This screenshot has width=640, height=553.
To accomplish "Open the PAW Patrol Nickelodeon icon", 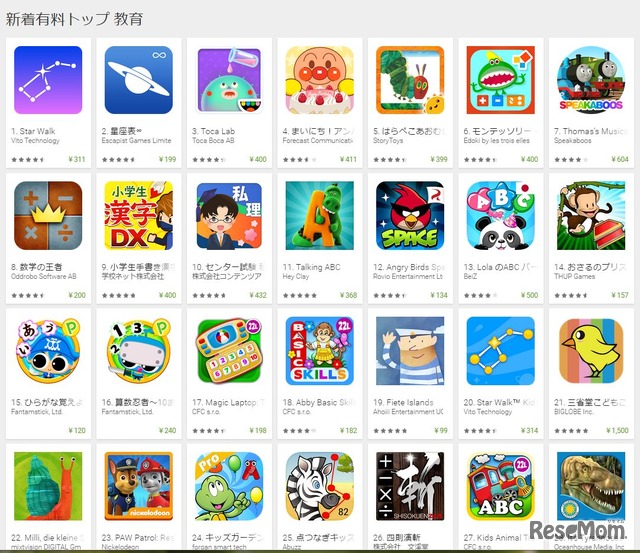I will pos(139,486).
